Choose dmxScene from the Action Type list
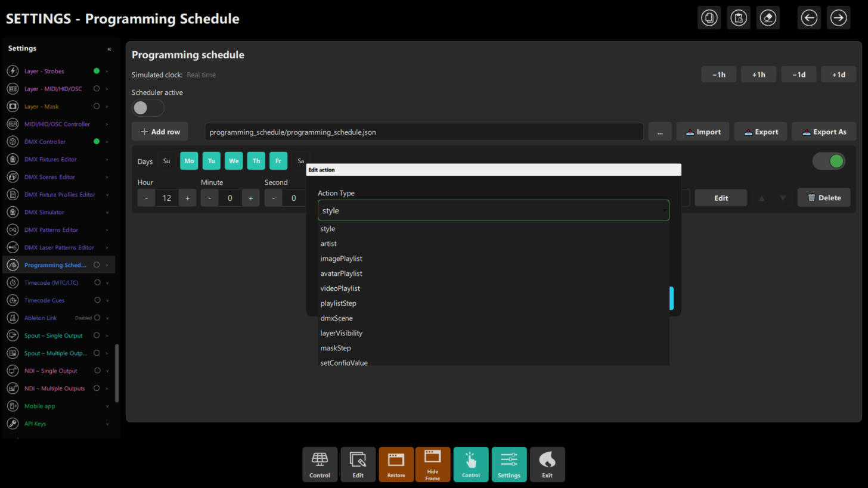868x488 pixels. tap(494, 318)
